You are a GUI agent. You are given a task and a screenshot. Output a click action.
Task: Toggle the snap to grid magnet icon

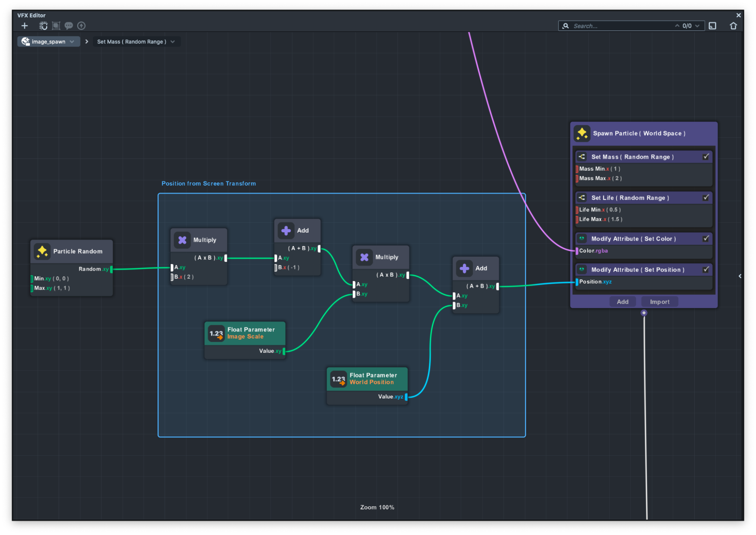point(43,26)
